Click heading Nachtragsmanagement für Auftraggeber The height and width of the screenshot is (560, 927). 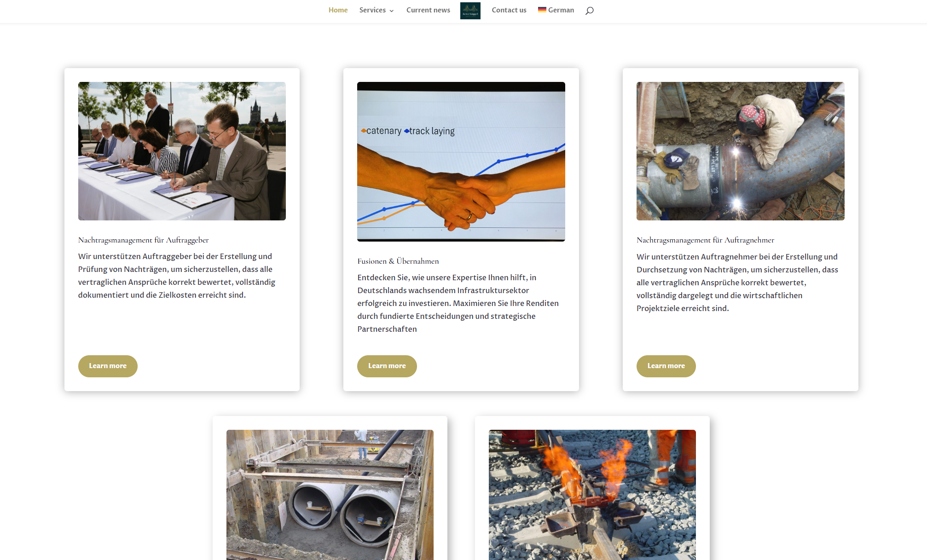143,240
